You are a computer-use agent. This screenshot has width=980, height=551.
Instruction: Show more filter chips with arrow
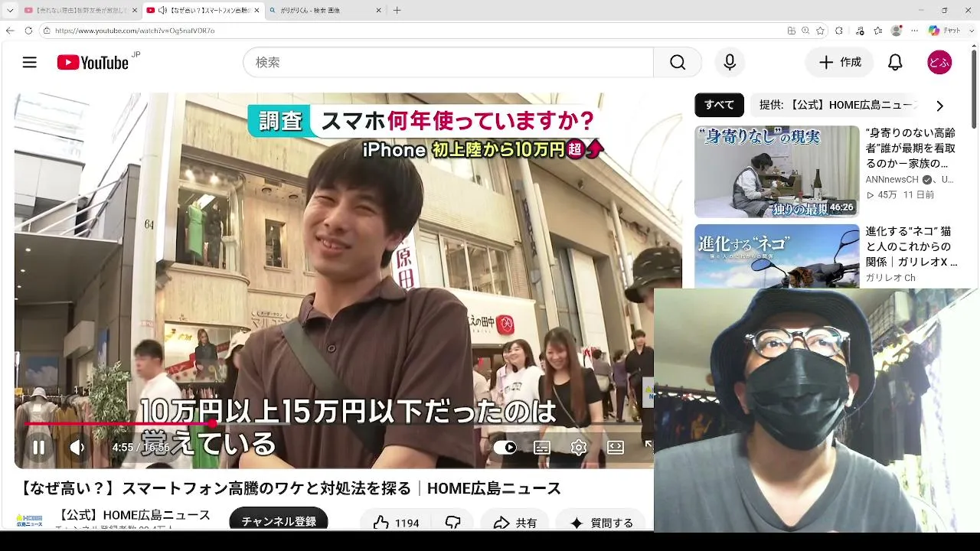(x=939, y=106)
